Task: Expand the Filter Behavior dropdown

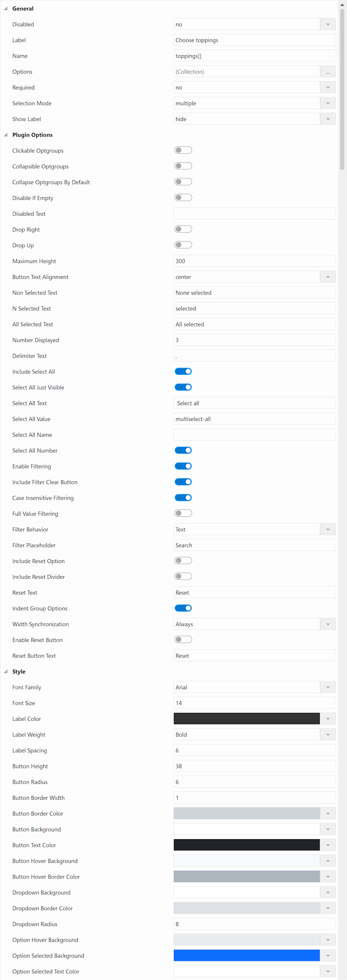Action: coord(255,529)
